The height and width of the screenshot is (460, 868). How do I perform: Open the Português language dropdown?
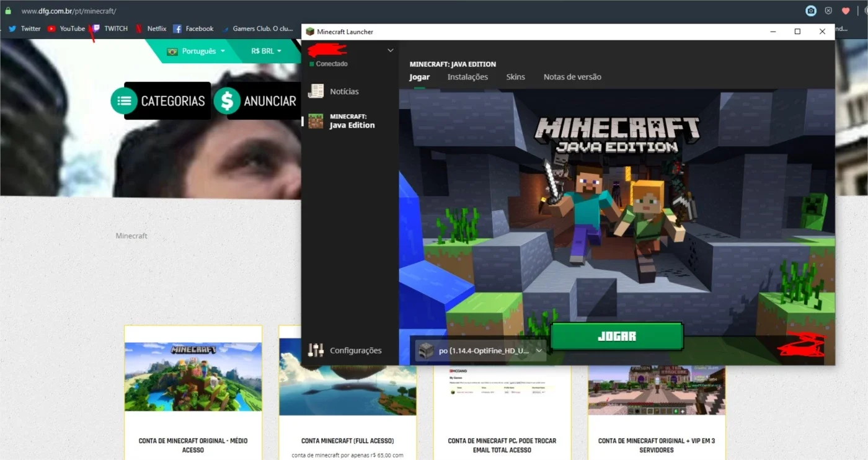[197, 51]
